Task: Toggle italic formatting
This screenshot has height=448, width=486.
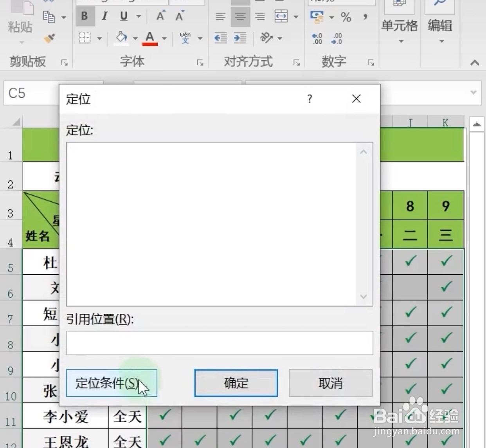Action: coord(104,16)
